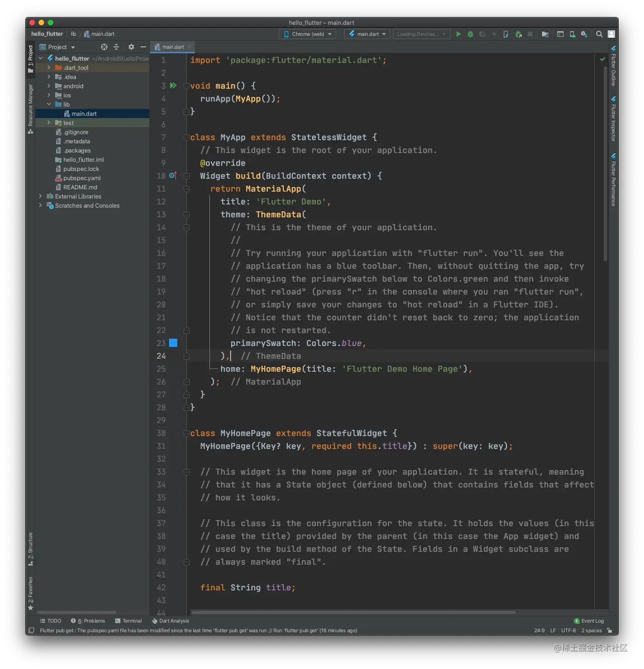
Task: Collapse the lib folder
Action: tap(49, 104)
